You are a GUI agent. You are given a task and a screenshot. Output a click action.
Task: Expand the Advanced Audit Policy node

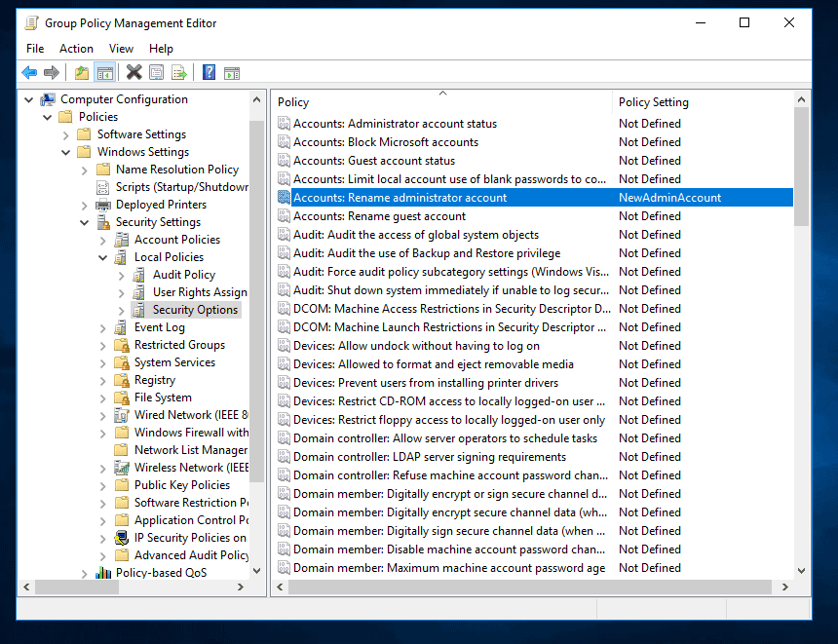pyautogui.click(x=103, y=555)
